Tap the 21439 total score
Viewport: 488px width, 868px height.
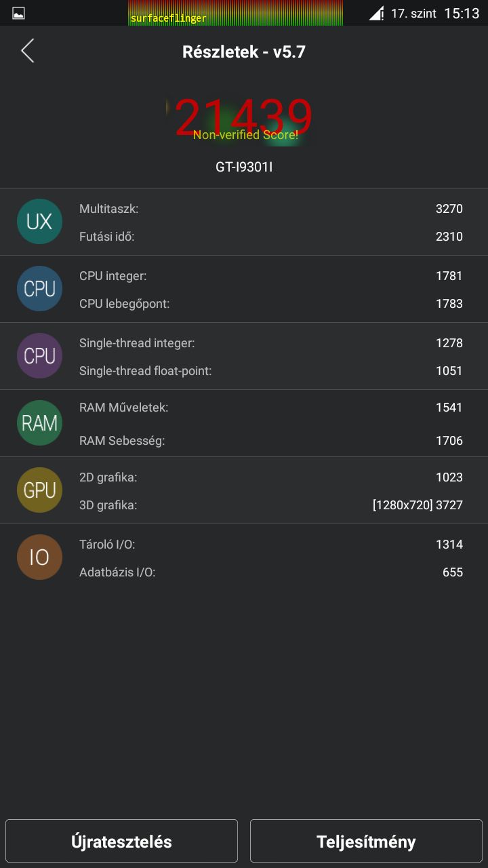(x=243, y=117)
